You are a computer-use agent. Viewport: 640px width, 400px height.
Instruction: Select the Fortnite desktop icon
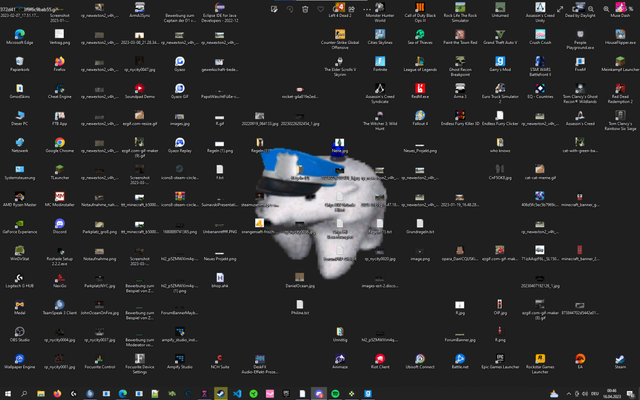pos(380,64)
